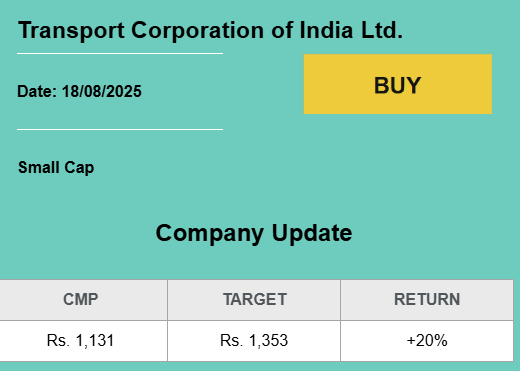This screenshot has width=520, height=371.
Task: Click the Rs. 1,131 price cell
Action: pos(81,341)
